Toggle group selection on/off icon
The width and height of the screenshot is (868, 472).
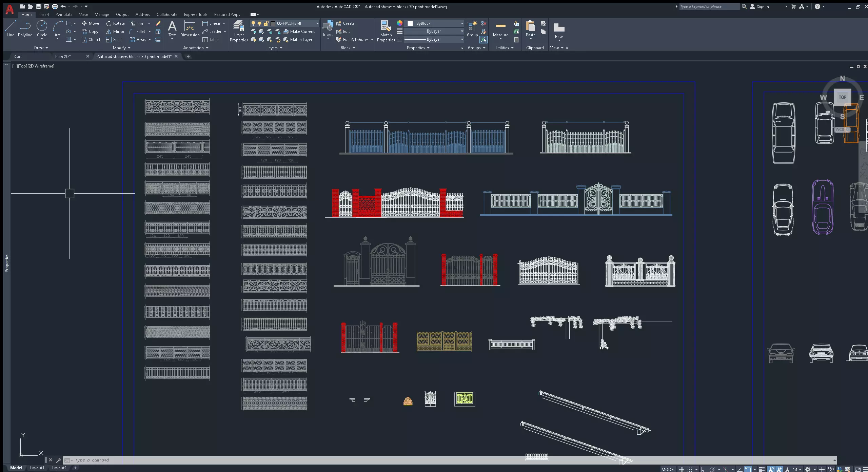pyautogui.click(x=484, y=40)
